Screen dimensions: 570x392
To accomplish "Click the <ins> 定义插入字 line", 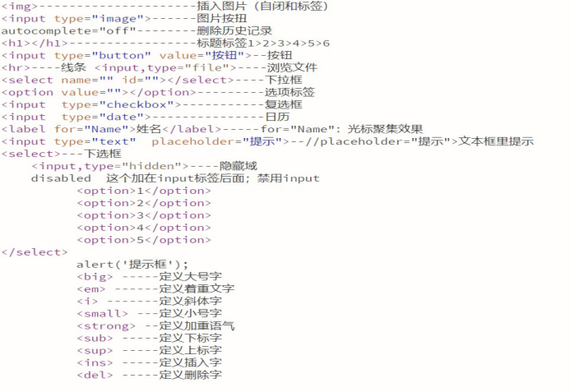I will point(150,363).
